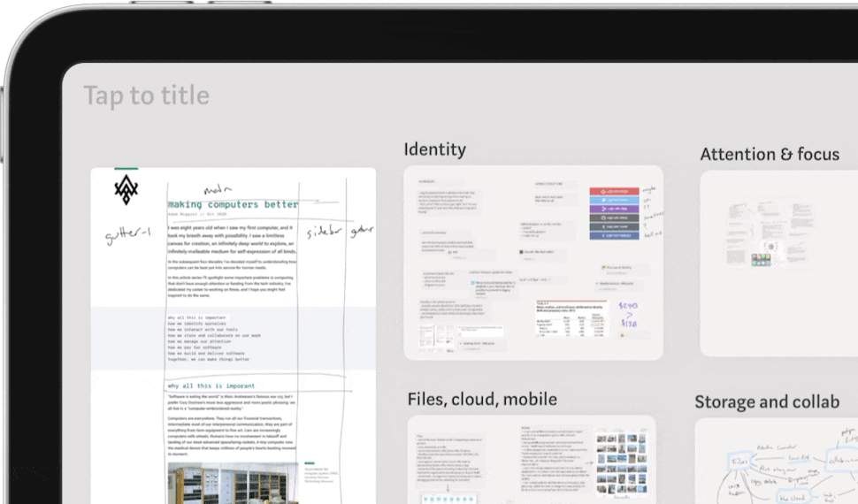Click the geometric logo on the webpage card
The image size is (858, 504).
pos(126,189)
